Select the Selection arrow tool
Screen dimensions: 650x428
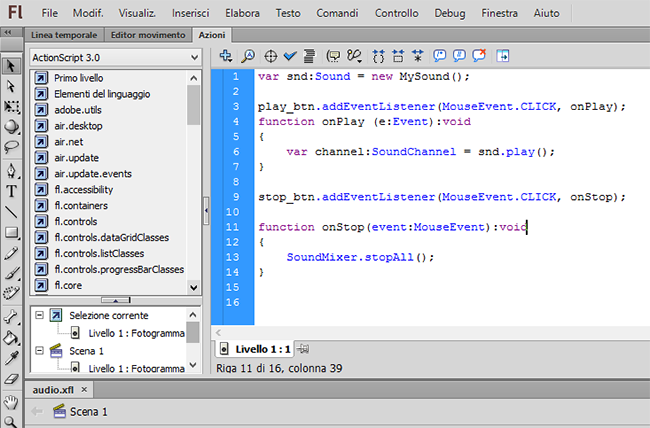tap(11, 66)
